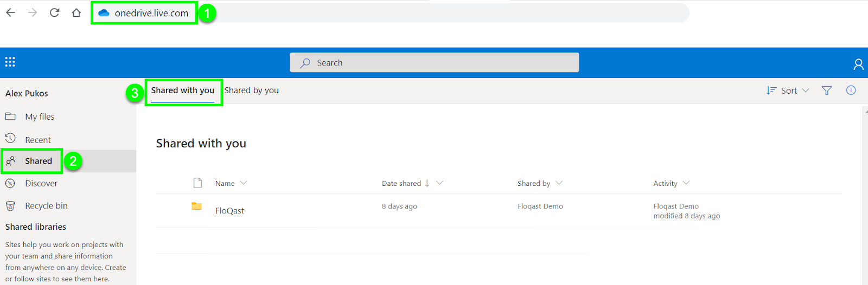
Task: Open the FloQast folder name link
Action: 229,211
